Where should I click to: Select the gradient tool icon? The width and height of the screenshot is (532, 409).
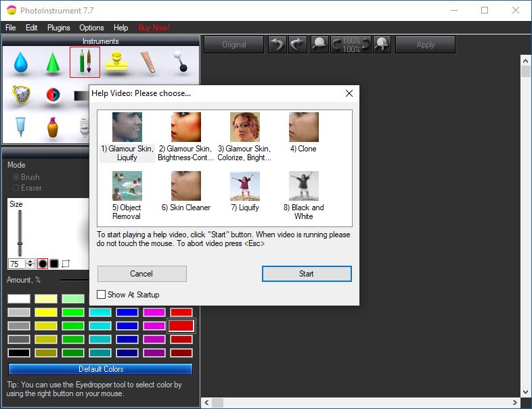81,96
